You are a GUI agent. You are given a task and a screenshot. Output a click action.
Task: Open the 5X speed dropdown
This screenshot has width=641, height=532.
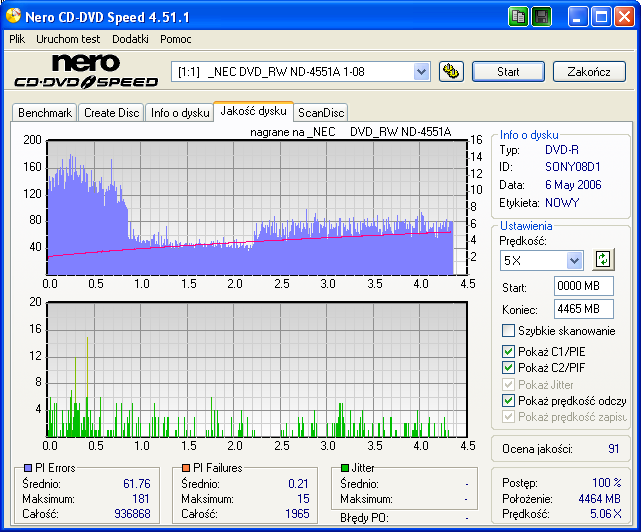(574, 260)
